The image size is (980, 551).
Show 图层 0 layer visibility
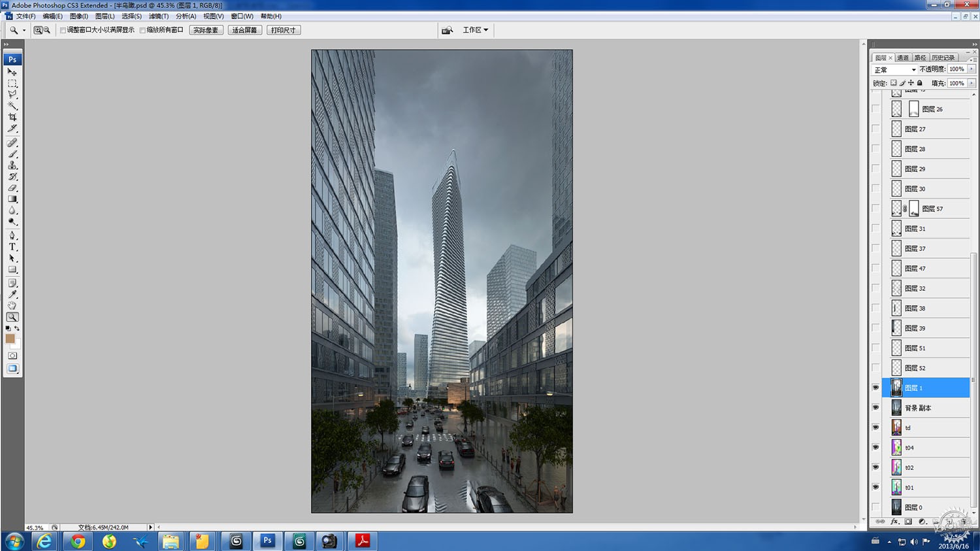pos(875,507)
